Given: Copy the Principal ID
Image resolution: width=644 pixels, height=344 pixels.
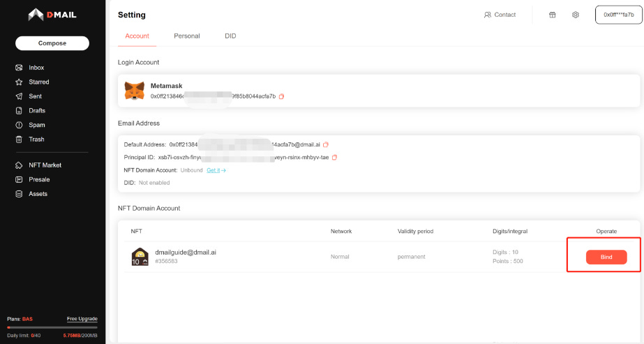Looking at the screenshot, I should coord(334,157).
